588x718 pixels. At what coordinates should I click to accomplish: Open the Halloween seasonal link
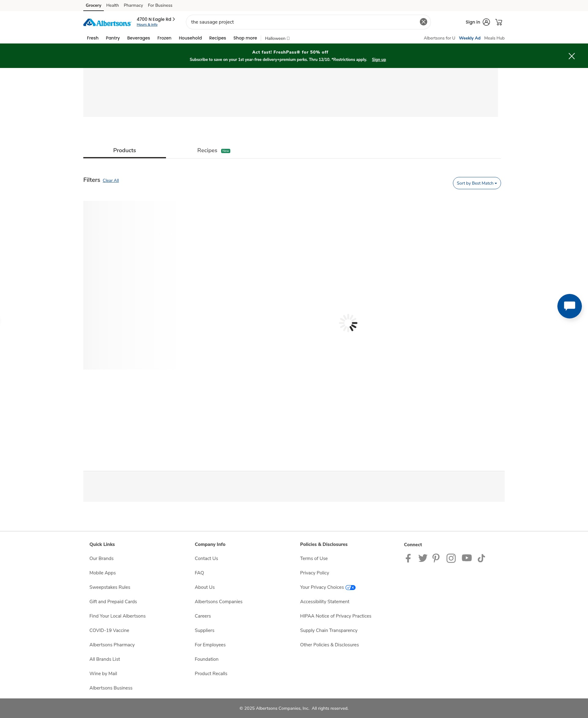(x=277, y=38)
